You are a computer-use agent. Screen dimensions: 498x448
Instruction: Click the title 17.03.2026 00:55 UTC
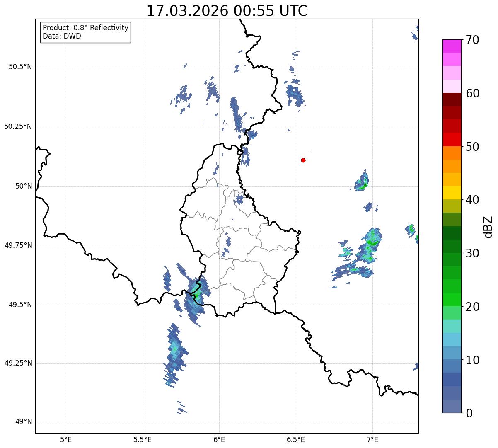[227, 11]
